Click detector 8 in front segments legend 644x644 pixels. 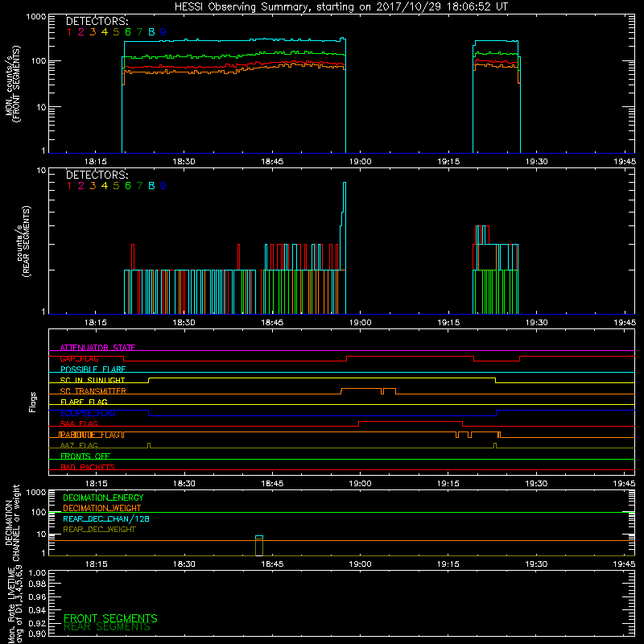(x=151, y=32)
